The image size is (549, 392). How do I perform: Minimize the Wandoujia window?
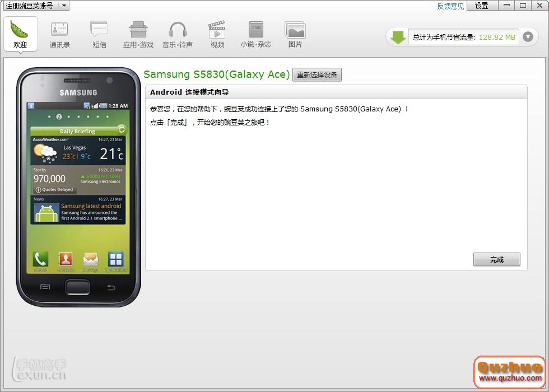coord(506,6)
